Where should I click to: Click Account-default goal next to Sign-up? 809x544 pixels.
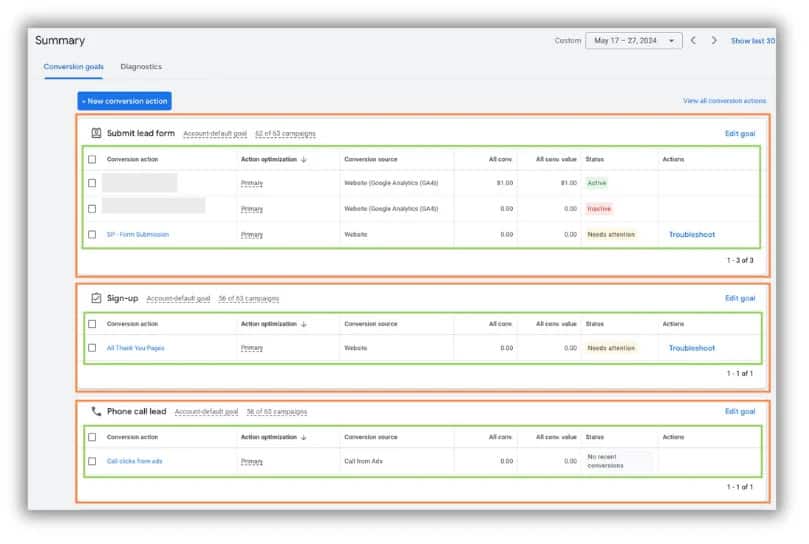coord(178,299)
